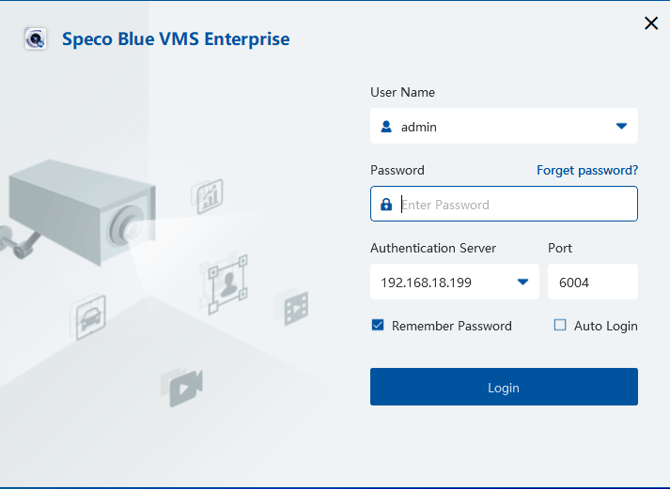The height and width of the screenshot is (489, 670).
Task: Open the Authentication Server dropdown list
Action: pyautogui.click(x=522, y=282)
